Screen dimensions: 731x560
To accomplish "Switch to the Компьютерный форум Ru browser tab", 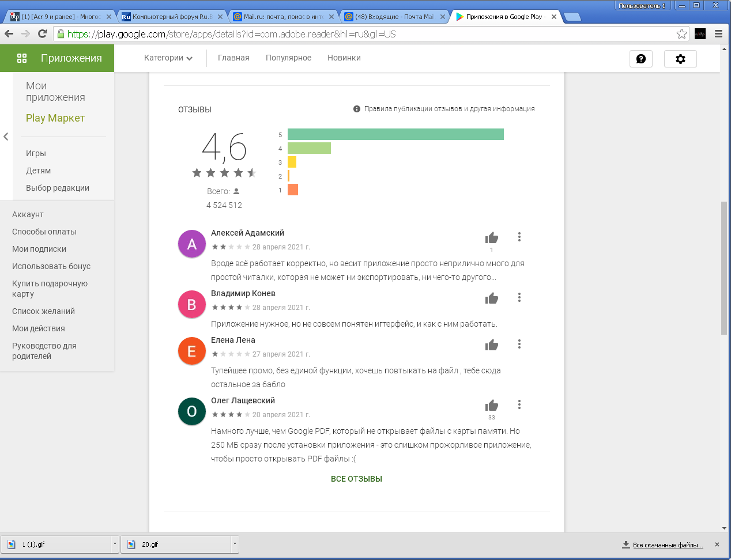I will [171, 17].
